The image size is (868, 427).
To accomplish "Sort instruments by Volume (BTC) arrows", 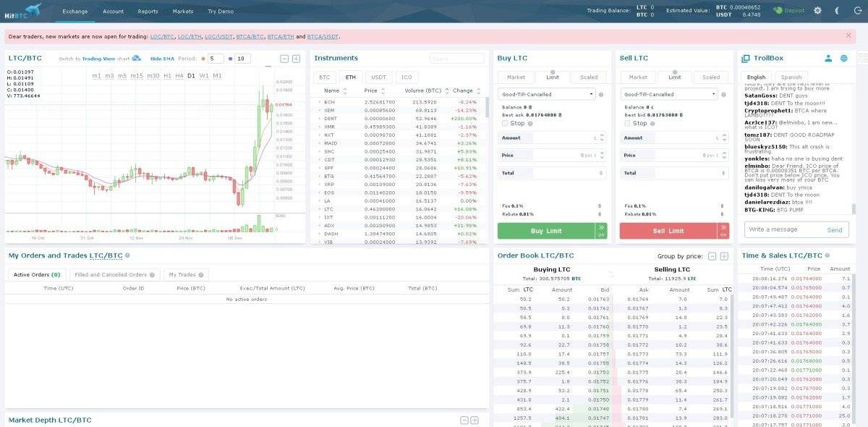I will (x=446, y=91).
